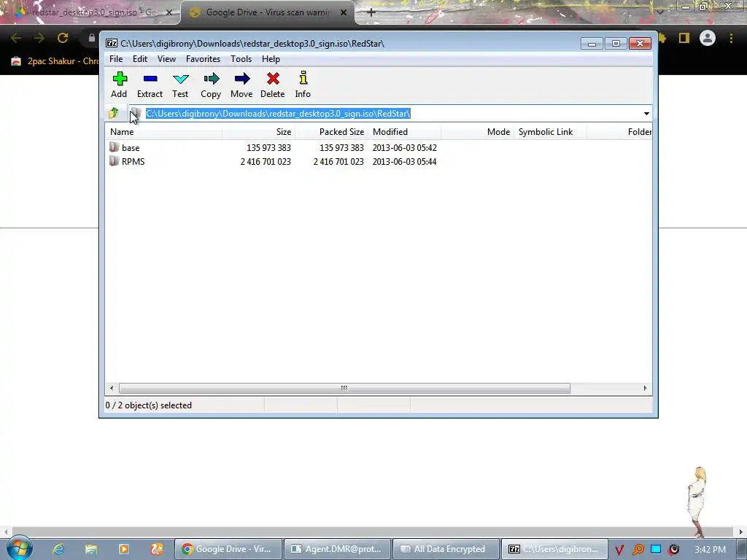Open the 2pac Shakur bookmark
This screenshot has height=560, width=747.
tap(55, 61)
